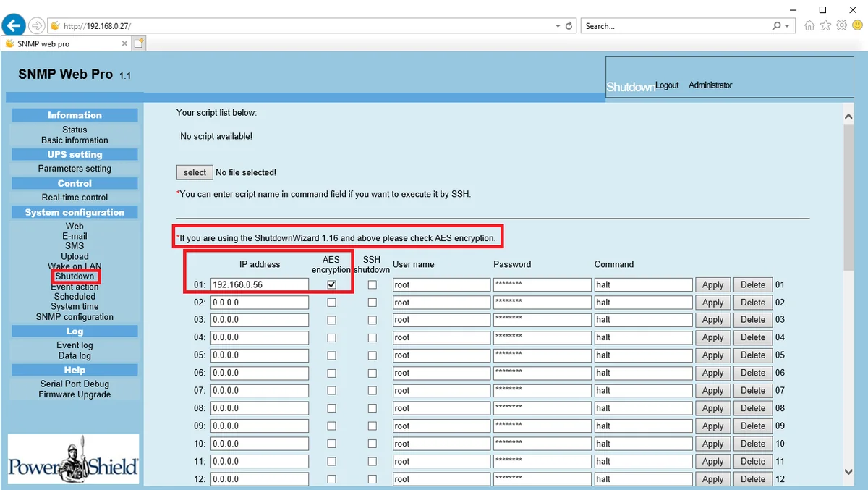The image size is (868, 490).
Task: Click the browser Search box
Action: pos(676,26)
